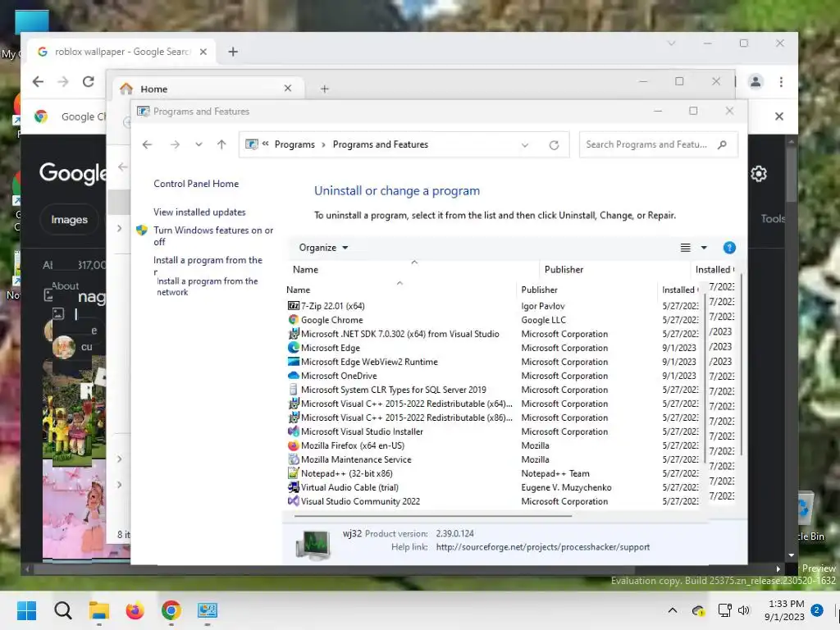Open the Programs and Features help button

(729, 248)
